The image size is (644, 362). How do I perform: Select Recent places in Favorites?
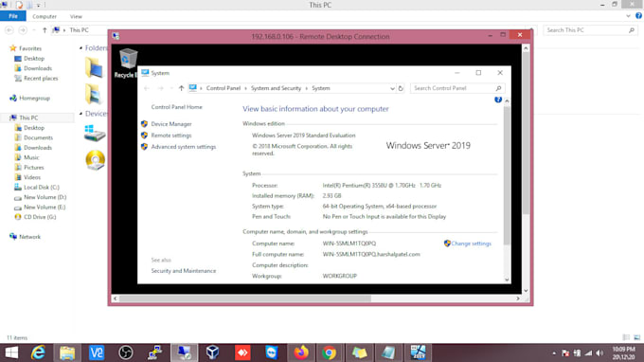[x=36, y=78]
